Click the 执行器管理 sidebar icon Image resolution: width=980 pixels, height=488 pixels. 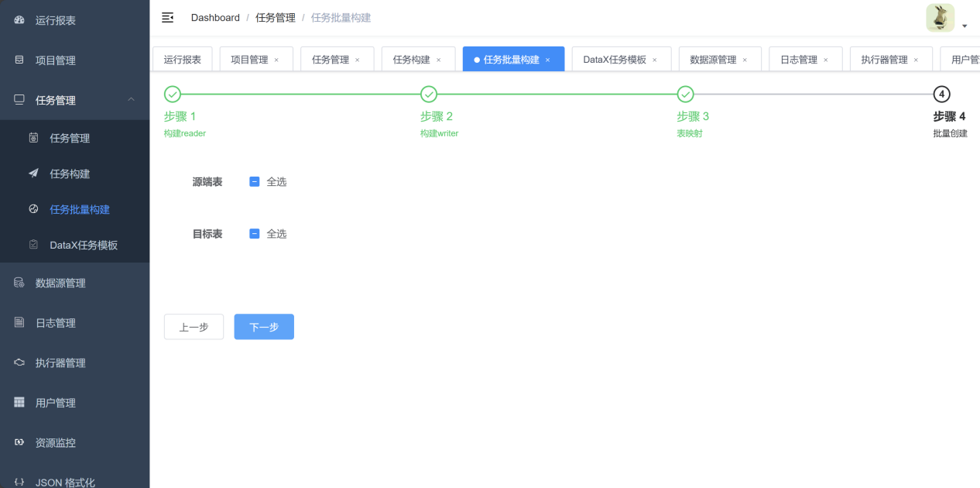19,363
